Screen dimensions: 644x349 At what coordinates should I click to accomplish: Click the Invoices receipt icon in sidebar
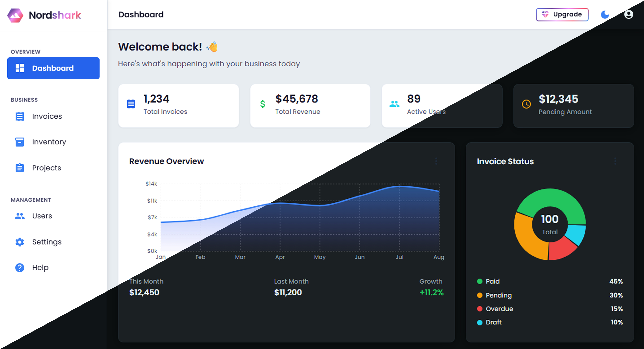(x=20, y=116)
